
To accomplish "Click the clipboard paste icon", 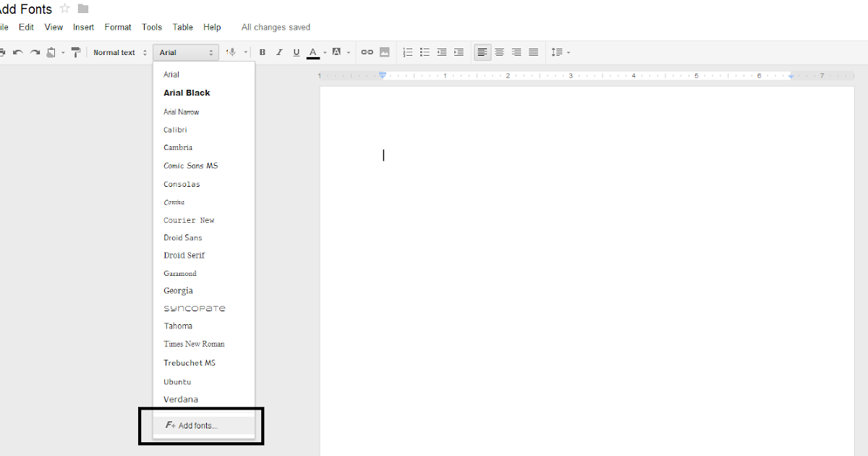I will tap(51, 52).
